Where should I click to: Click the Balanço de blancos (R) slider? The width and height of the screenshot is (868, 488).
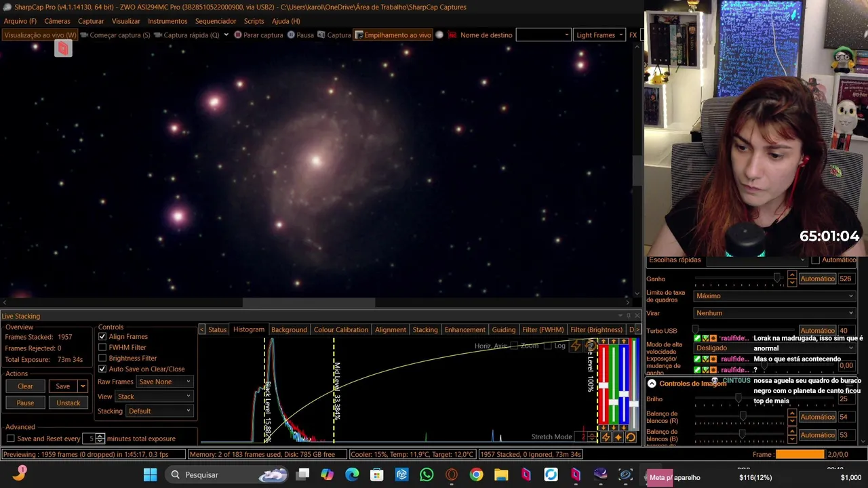739,416
